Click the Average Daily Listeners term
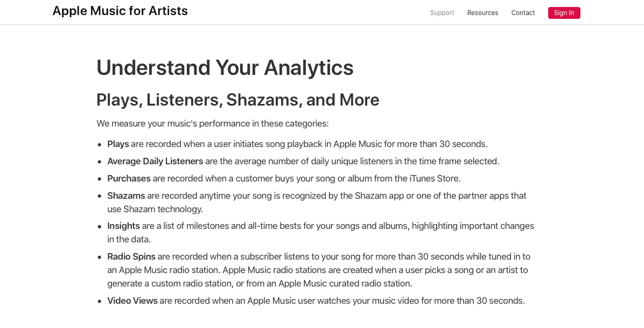Image resolution: width=644 pixels, height=328 pixels. (155, 162)
